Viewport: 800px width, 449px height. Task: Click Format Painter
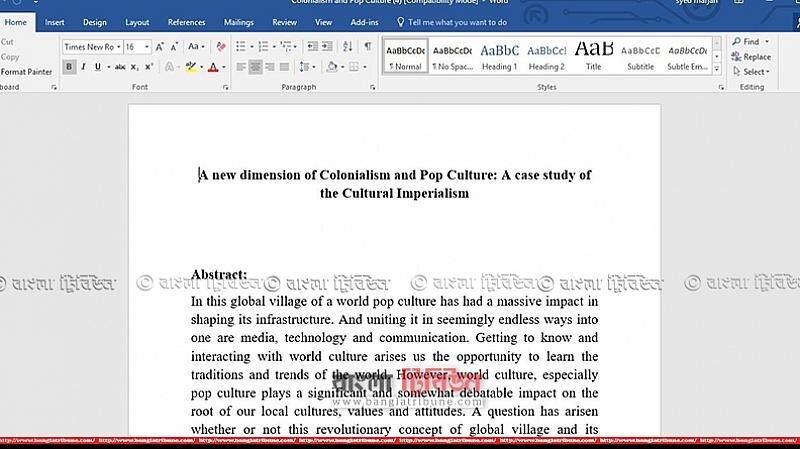pos(26,72)
